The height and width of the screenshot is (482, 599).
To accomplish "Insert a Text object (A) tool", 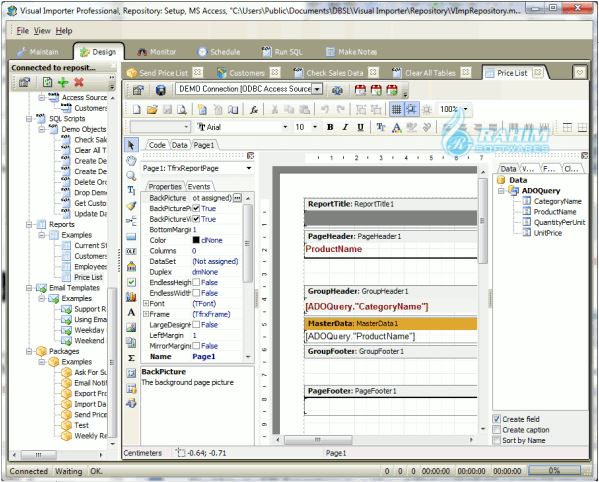I will (131, 312).
